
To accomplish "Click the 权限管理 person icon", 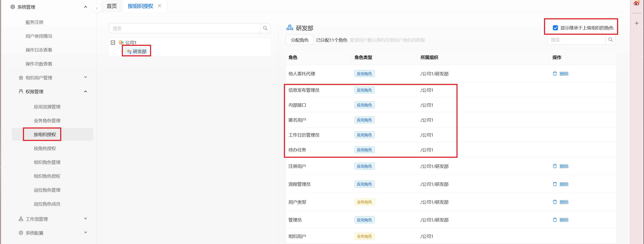I will 21,92.
